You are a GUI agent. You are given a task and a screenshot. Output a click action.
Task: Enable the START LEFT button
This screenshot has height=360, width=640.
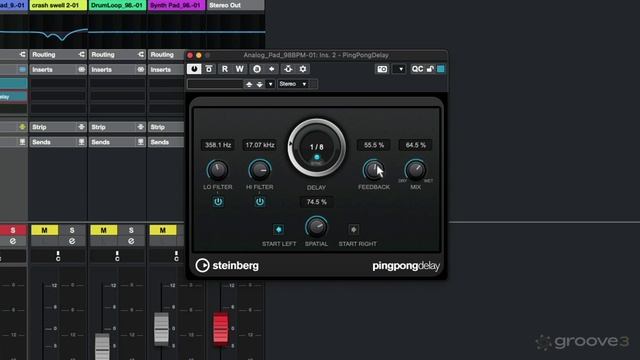(279, 229)
